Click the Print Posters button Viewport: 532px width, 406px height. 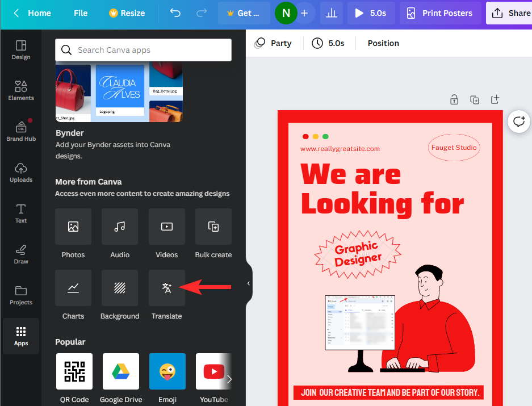click(x=439, y=13)
